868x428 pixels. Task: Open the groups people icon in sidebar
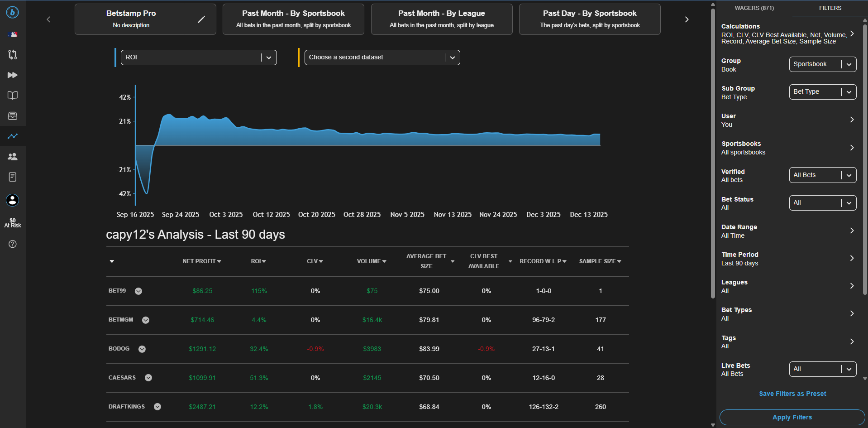coord(12,156)
